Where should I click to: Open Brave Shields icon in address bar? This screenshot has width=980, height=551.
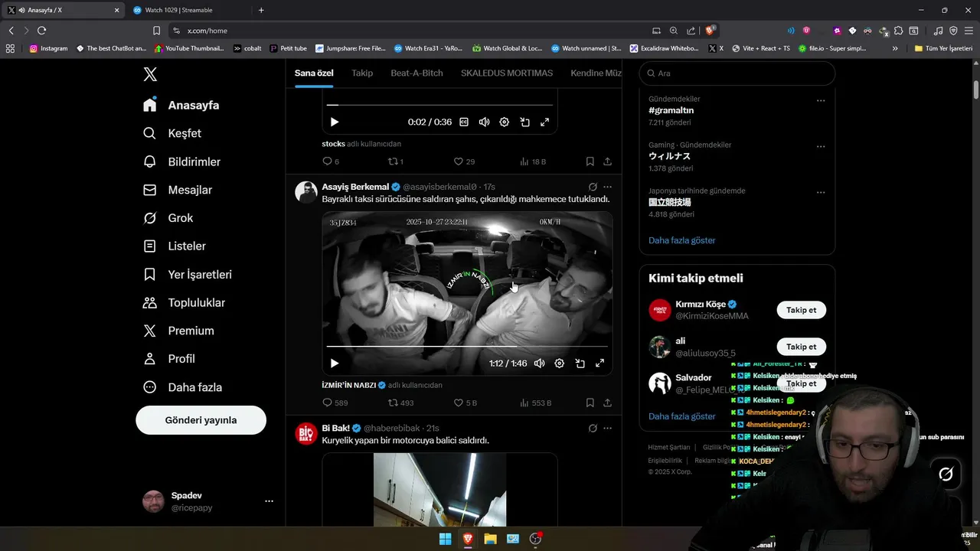point(710,31)
